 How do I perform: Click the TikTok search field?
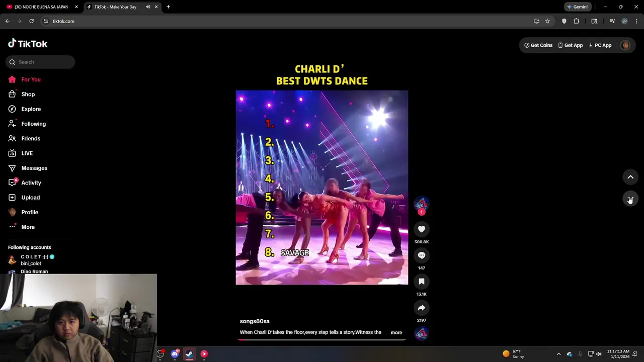click(40, 62)
